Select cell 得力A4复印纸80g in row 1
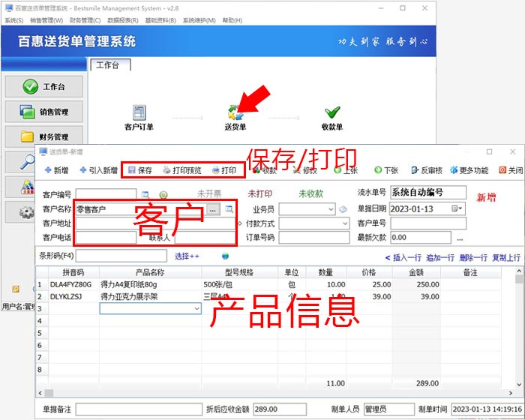 [150, 285]
